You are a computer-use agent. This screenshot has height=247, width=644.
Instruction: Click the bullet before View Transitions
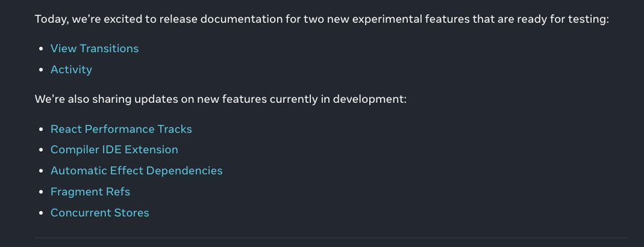coord(41,49)
